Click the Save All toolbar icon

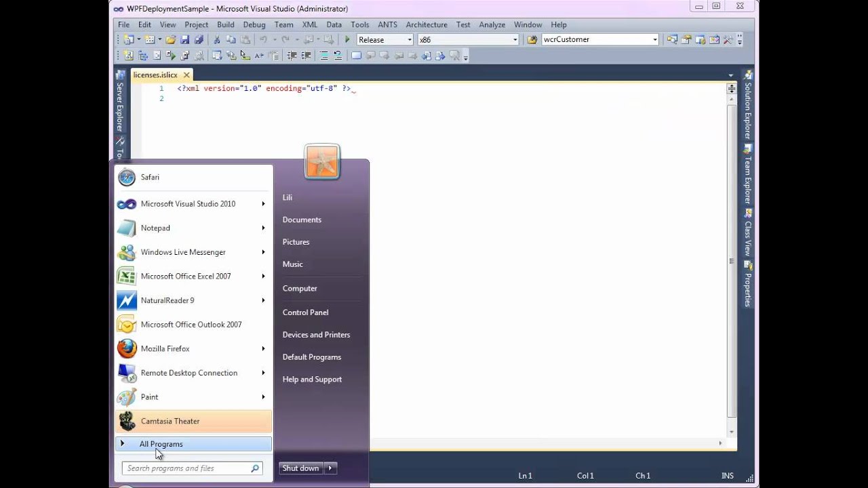(199, 39)
